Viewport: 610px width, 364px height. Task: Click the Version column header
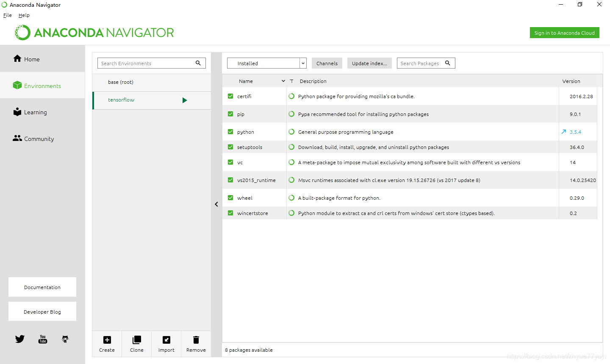571,81
